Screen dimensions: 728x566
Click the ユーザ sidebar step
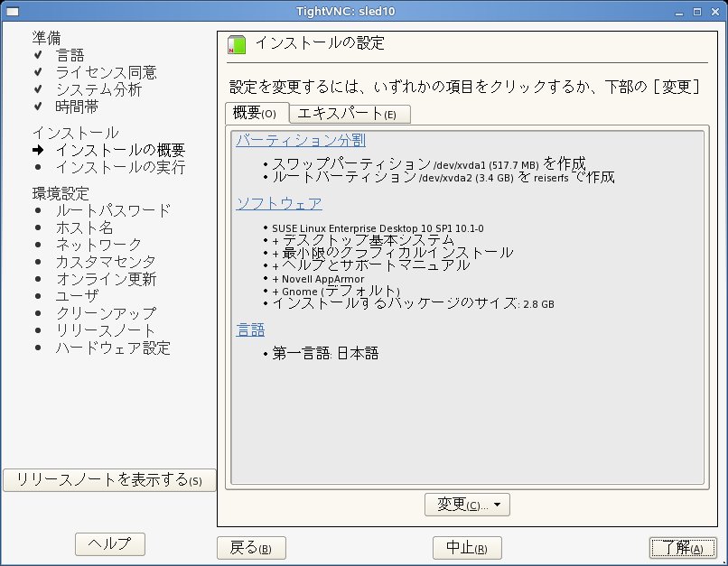(77, 296)
